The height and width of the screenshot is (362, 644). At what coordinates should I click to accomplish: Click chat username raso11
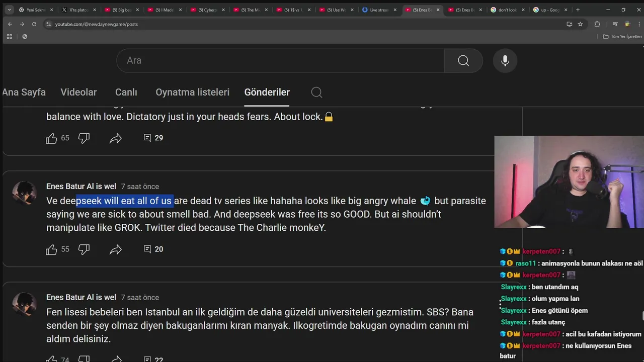click(x=525, y=263)
